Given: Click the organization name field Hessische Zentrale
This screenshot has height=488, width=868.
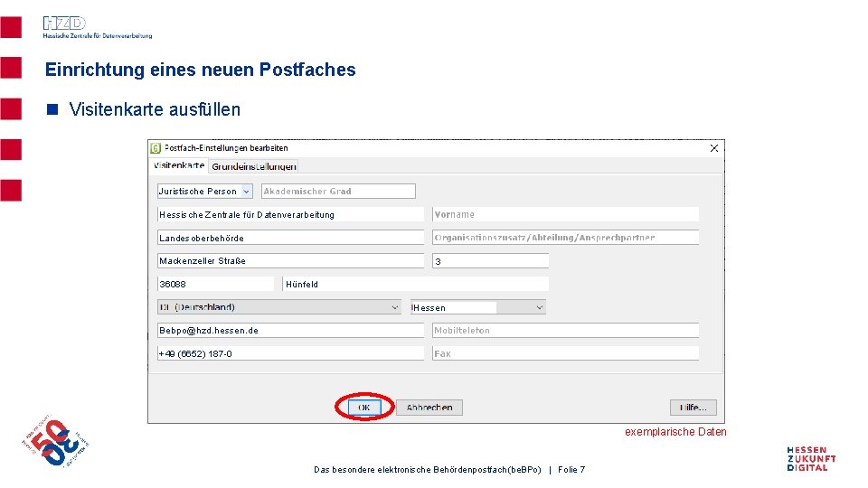Looking at the screenshot, I should (290, 214).
